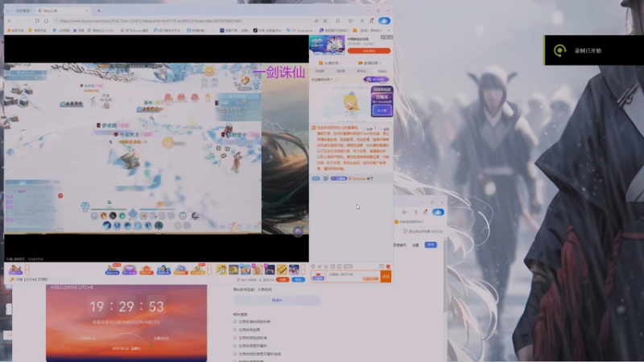Image resolution: width=644 pixels, height=362 pixels.
Task: Open the purple activity badge below video
Action: coord(130,269)
